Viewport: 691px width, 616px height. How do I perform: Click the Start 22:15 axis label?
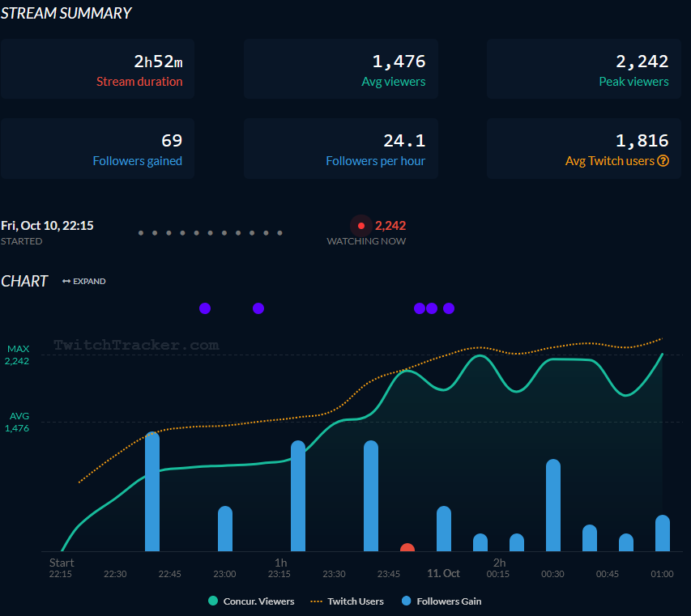pyautogui.click(x=61, y=568)
